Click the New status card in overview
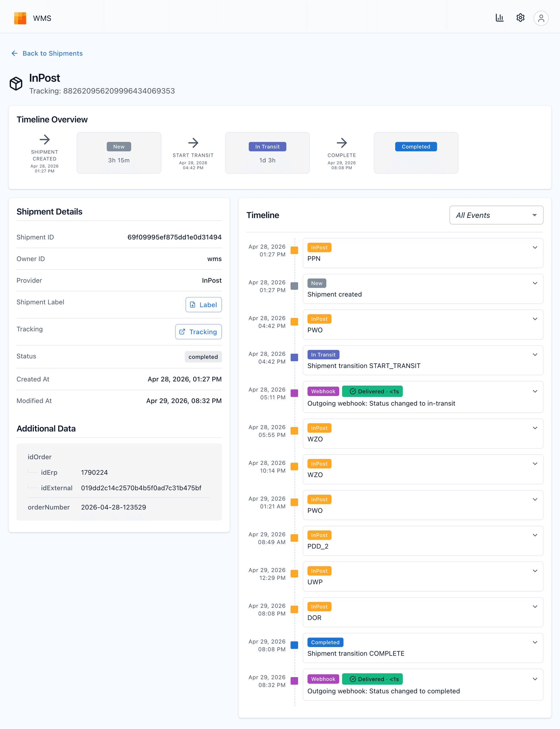Image resolution: width=560 pixels, height=729 pixels. (x=119, y=153)
